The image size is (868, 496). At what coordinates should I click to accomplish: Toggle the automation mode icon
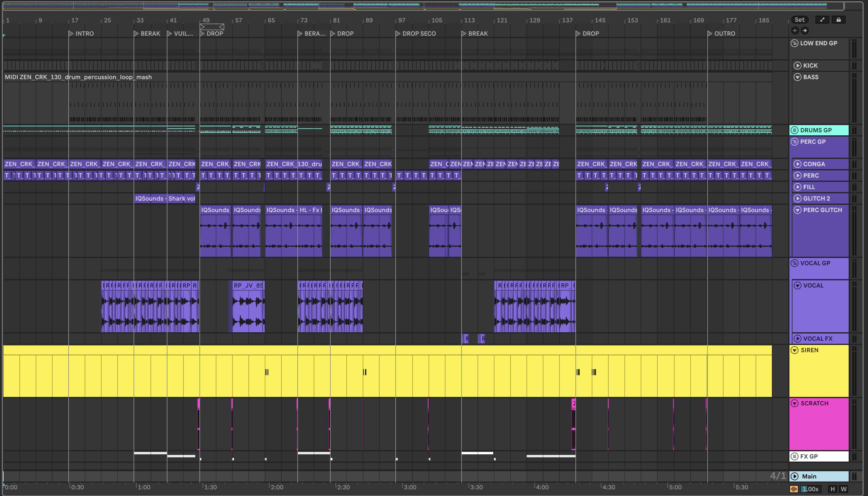click(x=822, y=20)
